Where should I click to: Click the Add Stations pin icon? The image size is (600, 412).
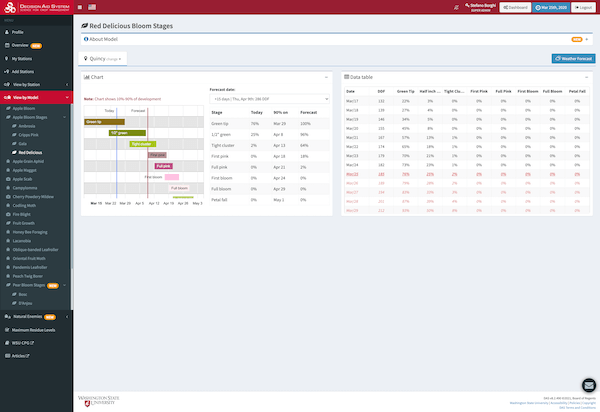tap(6, 72)
